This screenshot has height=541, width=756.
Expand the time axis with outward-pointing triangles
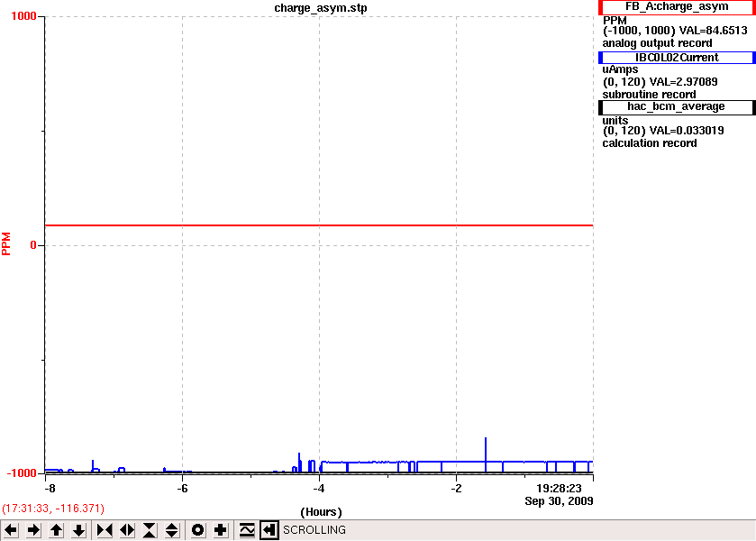pyautogui.click(x=127, y=530)
